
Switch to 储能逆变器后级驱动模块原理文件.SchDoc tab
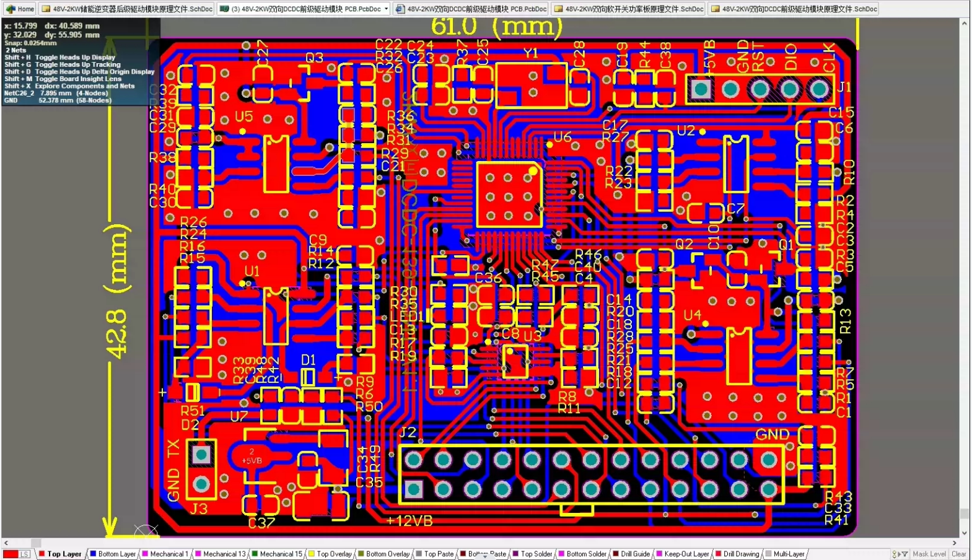(127, 9)
